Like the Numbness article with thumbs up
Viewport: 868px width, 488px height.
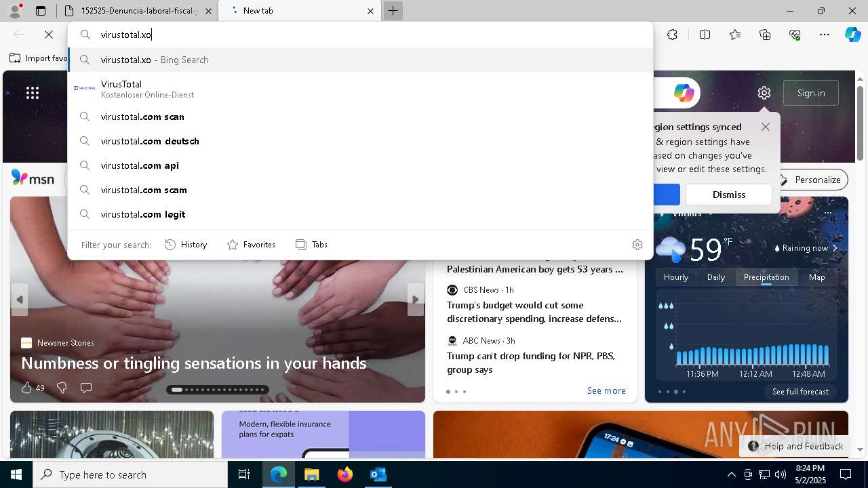[26, 388]
